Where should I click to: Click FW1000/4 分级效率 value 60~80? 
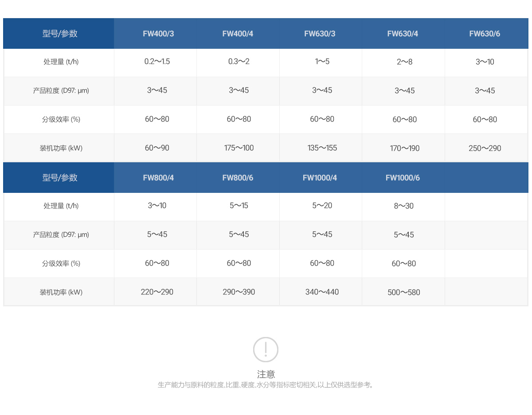pos(322,263)
